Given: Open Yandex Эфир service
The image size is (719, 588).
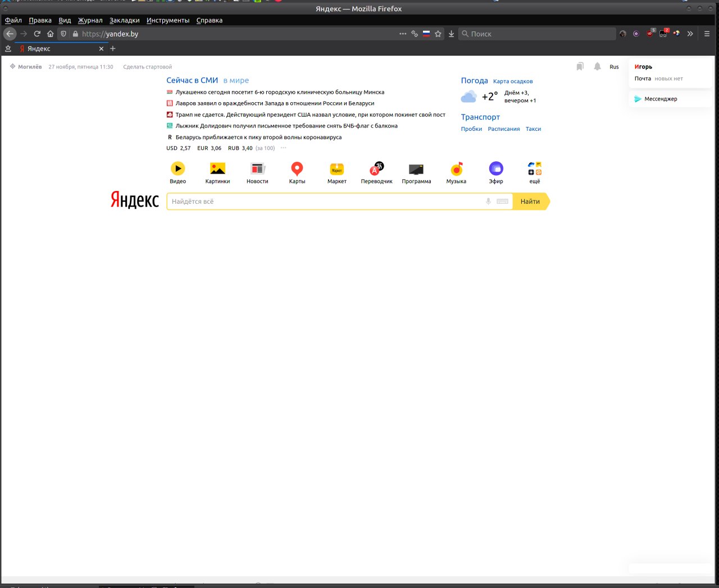Looking at the screenshot, I should coord(496,173).
